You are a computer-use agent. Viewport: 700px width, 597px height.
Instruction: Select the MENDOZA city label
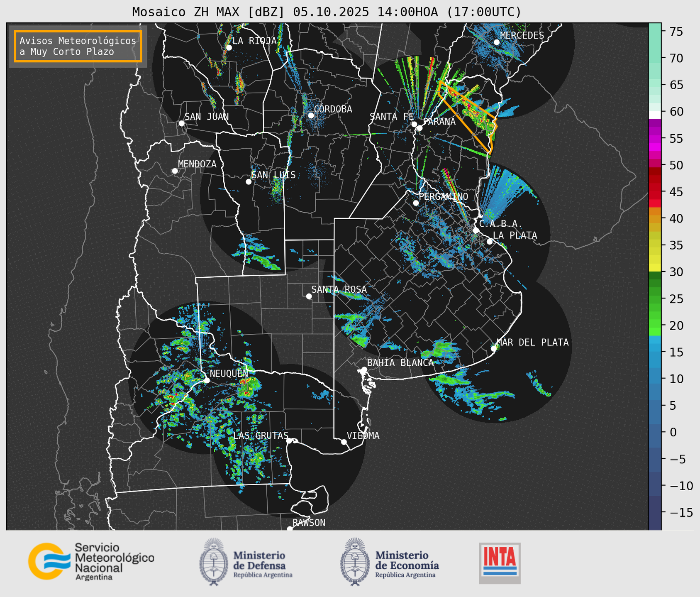point(197,164)
